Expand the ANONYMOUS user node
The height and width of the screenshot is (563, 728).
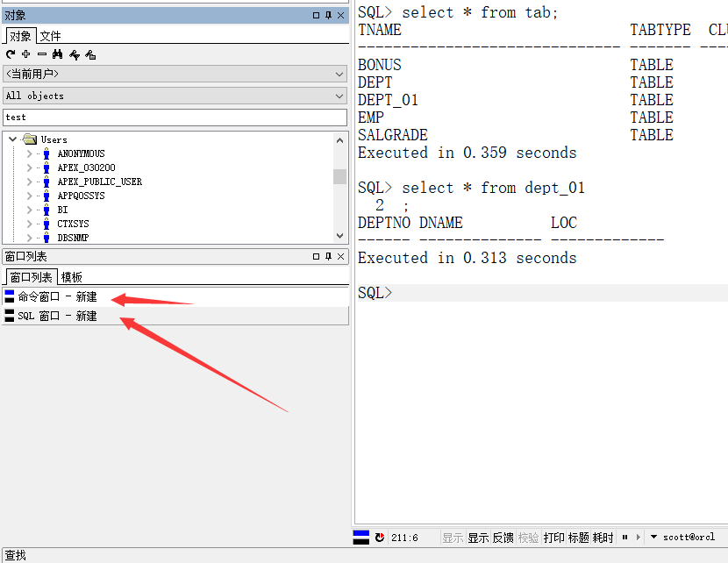click(29, 153)
